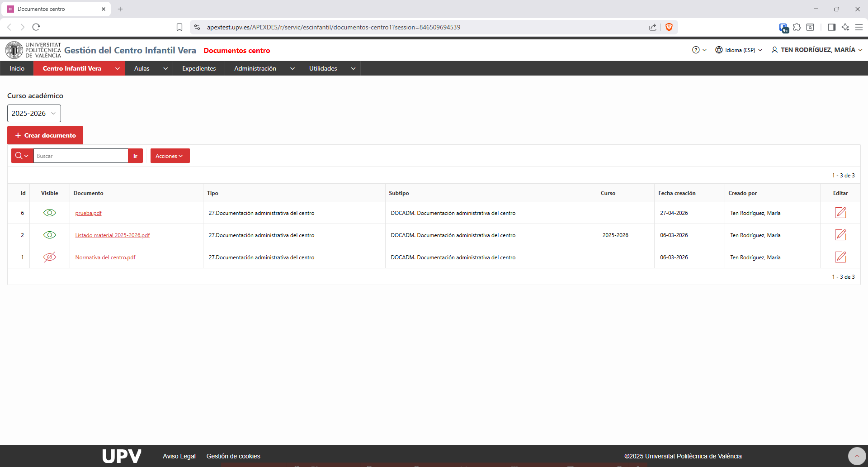Screen dimensions: 868x467
Task: Click the scroll-to-top arrow button in the footer
Action: tap(857, 456)
